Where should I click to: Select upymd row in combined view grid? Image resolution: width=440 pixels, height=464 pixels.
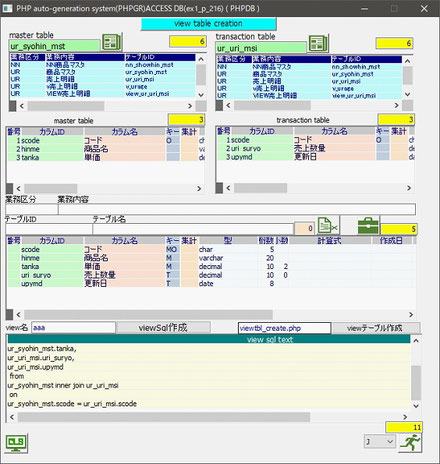coord(211,283)
